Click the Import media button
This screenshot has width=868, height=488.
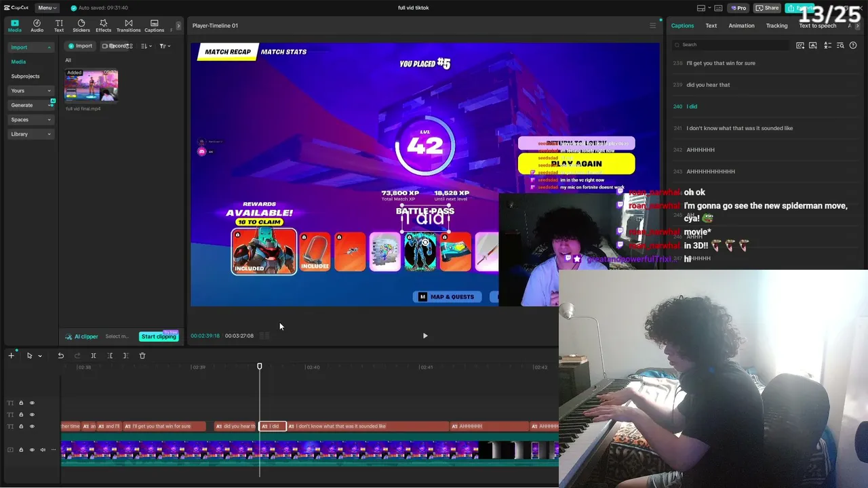coord(80,46)
